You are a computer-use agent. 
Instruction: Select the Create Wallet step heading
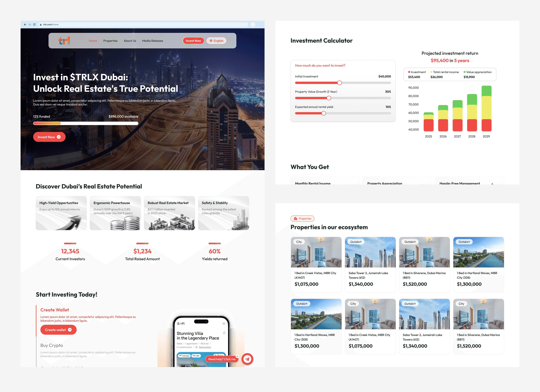(x=55, y=310)
